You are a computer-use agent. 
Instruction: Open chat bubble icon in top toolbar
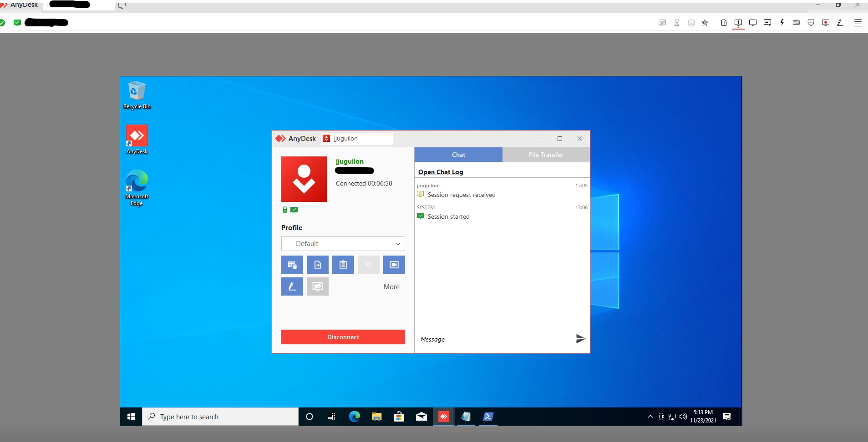pyautogui.click(x=767, y=23)
